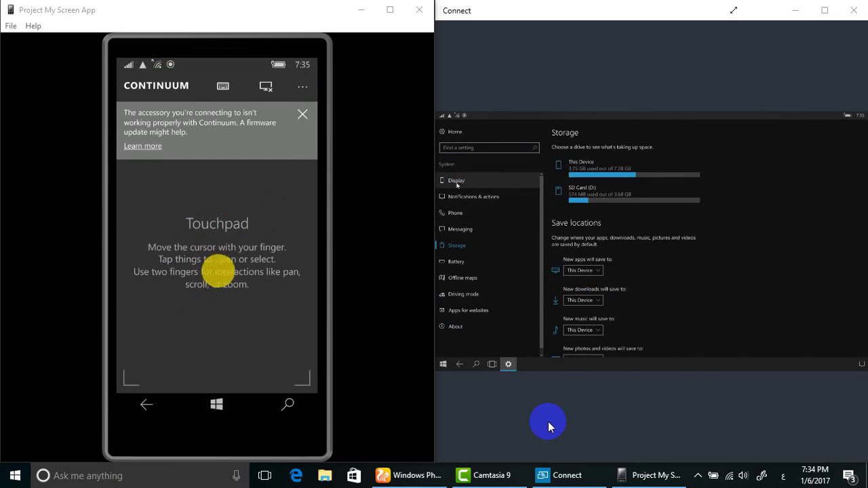This screenshot has width=868, height=488.
Task: Open Windows Ink Workspace pen icon
Action: pos(762,475)
